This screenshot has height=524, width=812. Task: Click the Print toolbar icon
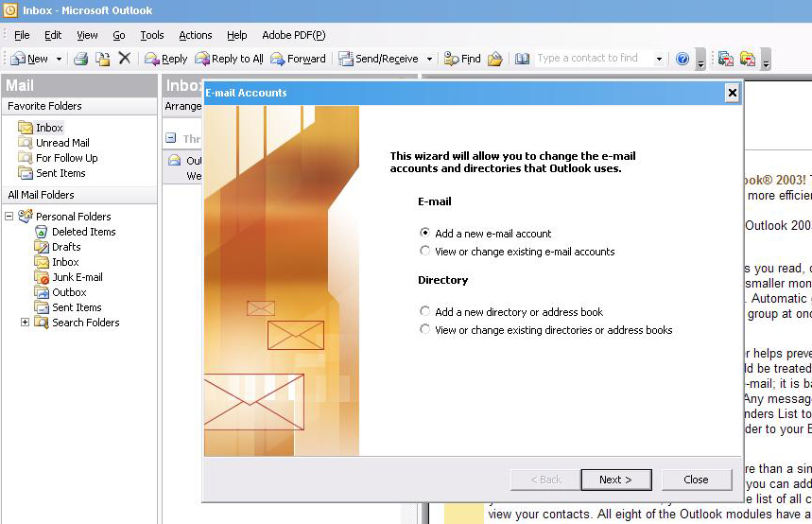point(80,59)
